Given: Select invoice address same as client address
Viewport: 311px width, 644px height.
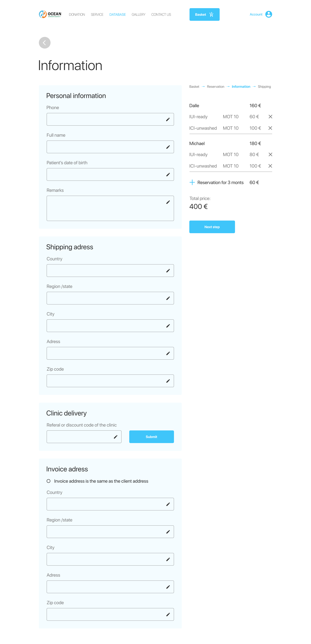Looking at the screenshot, I should 49,481.
